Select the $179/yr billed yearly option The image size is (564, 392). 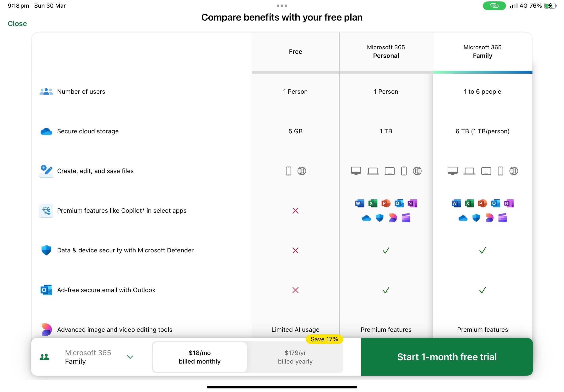click(295, 357)
